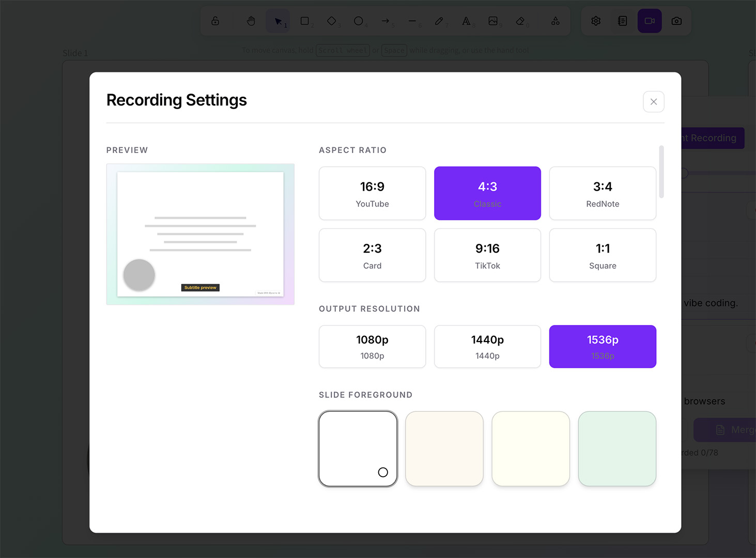This screenshot has width=756, height=558.
Task: Select the Arrow tool
Action: [385, 21]
